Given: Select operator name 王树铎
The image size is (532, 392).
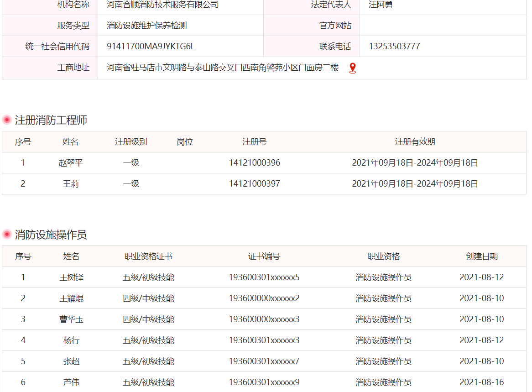Looking at the screenshot, I should coord(71,277).
